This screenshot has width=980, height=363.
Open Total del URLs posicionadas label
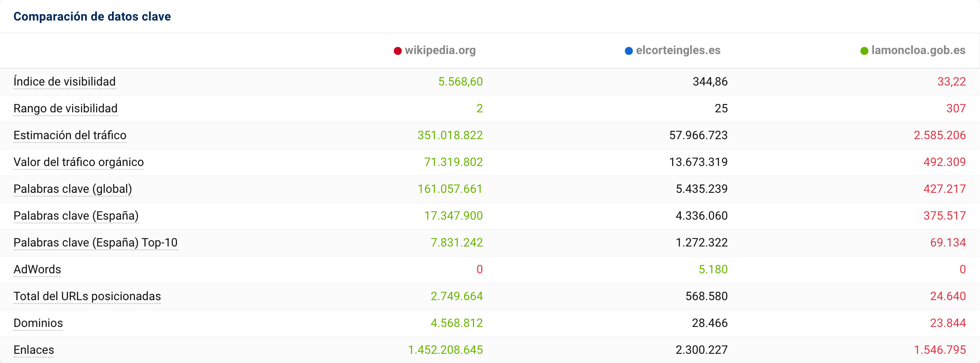87,296
